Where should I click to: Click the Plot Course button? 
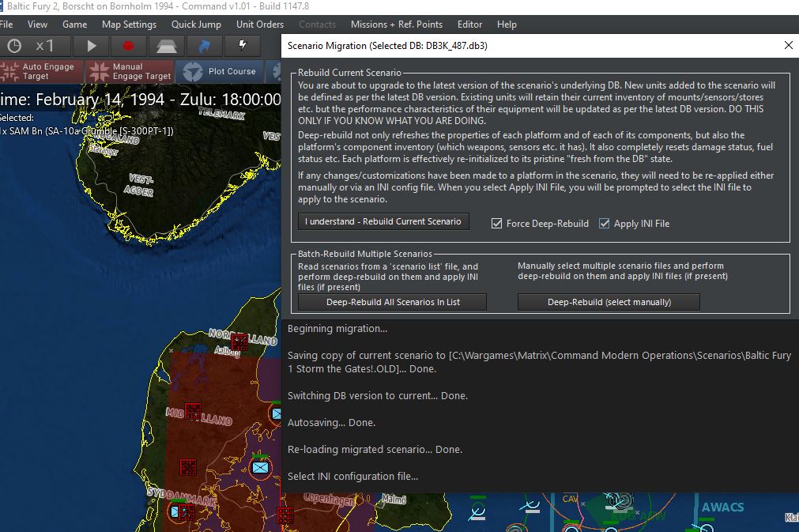[x=220, y=71]
